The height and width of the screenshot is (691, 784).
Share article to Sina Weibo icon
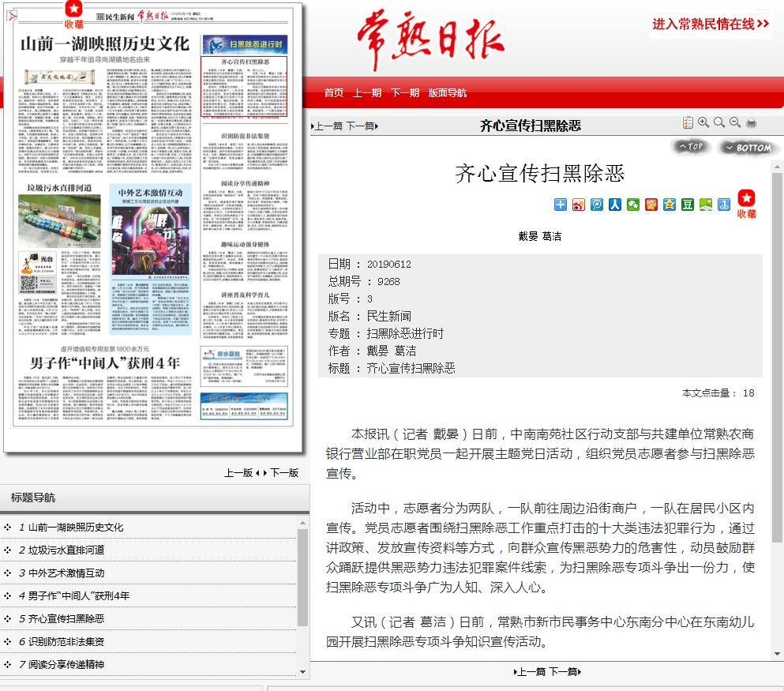(x=579, y=205)
